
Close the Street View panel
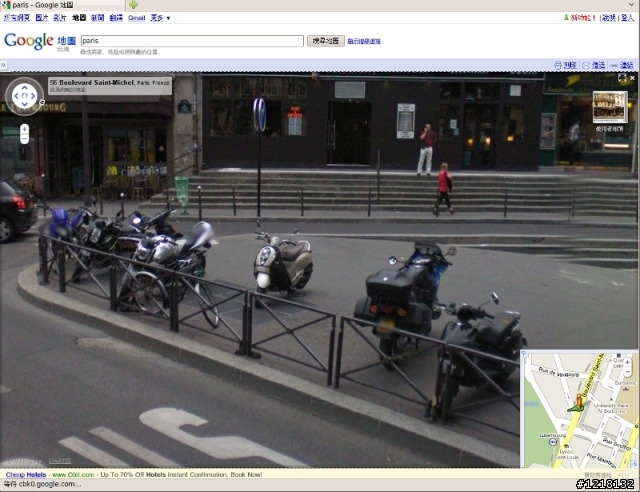(632, 78)
